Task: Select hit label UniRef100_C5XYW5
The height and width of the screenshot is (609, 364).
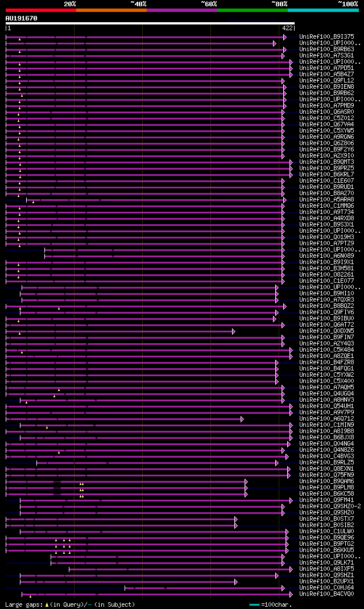Action: tap(326, 130)
